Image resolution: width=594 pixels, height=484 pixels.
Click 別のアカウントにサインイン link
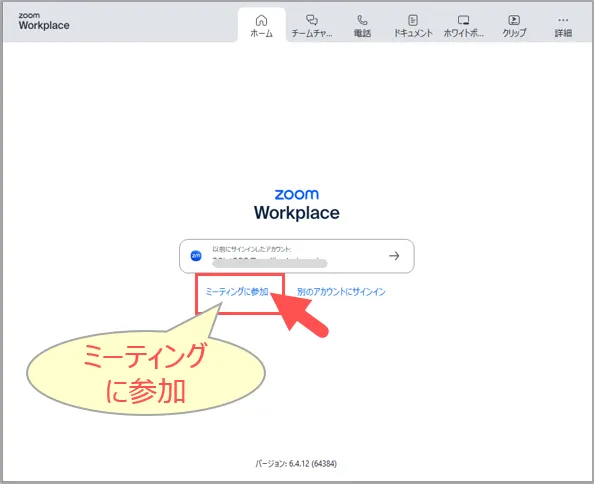click(x=341, y=292)
